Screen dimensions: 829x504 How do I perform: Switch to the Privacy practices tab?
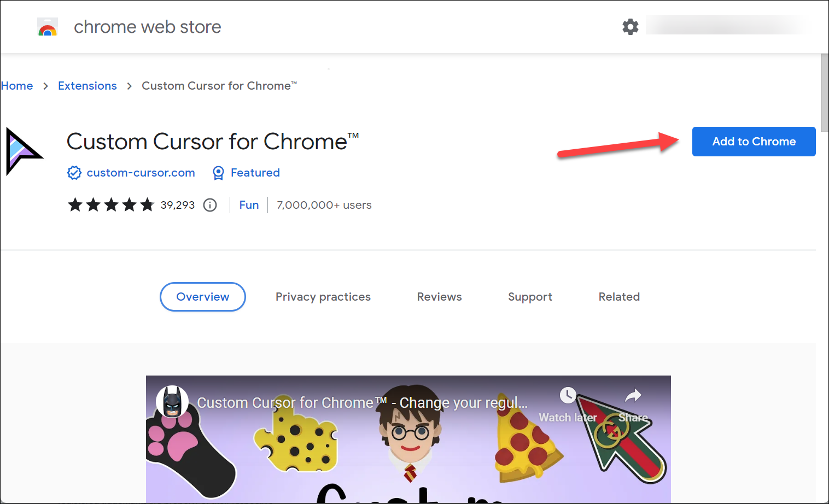point(323,297)
